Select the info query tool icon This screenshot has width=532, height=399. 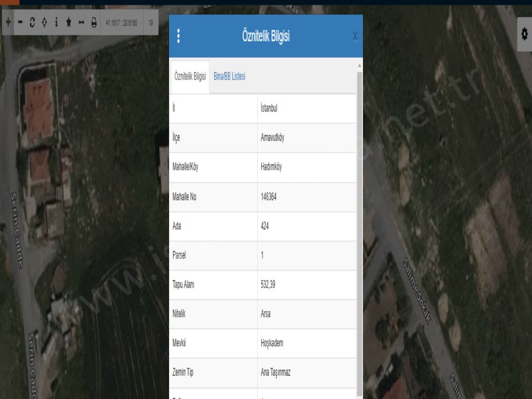(x=56, y=22)
